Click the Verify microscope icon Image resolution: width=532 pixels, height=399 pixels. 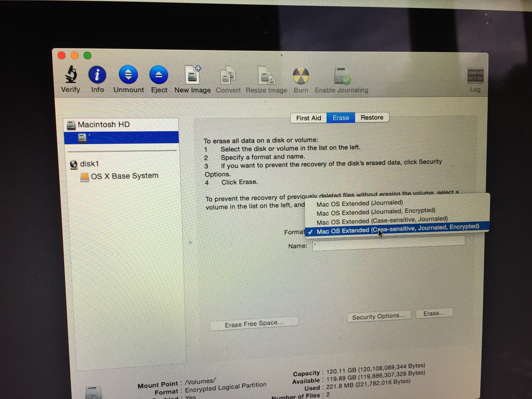(x=71, y=74)
